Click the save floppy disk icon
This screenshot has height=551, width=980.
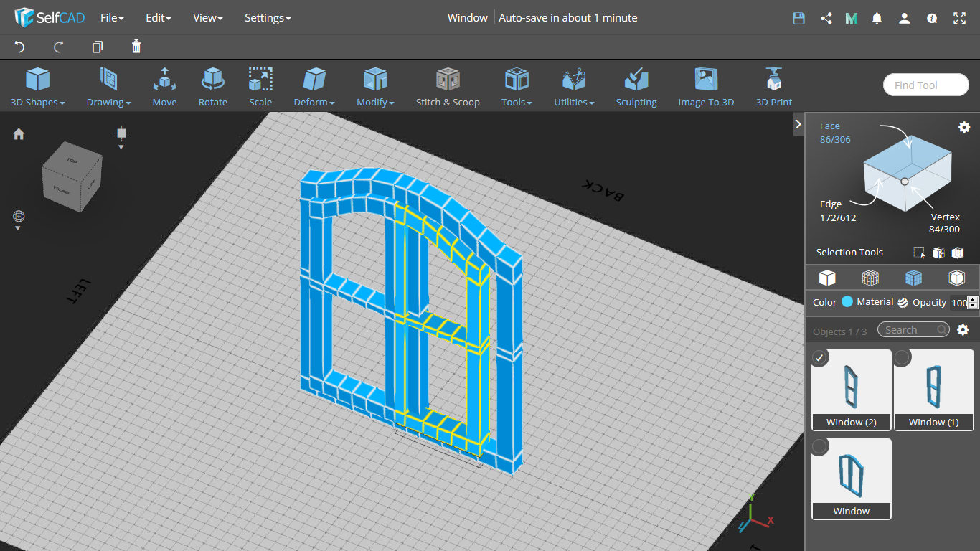point(798,18)
